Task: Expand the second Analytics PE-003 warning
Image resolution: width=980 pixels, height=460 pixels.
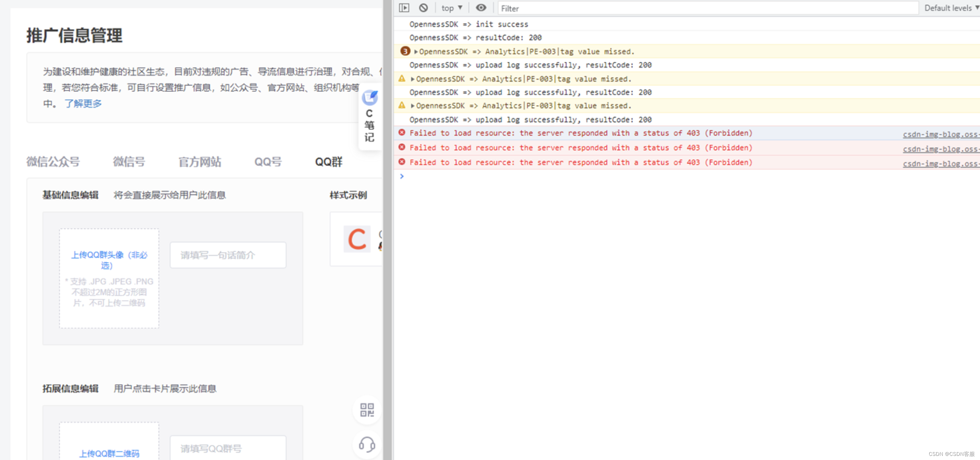Action: coord(412,79)
